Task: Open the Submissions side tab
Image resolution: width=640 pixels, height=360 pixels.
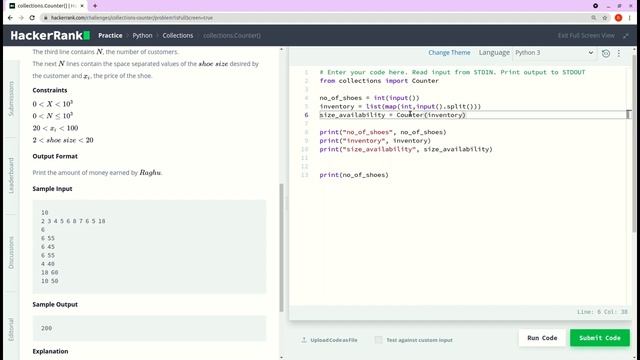Action: click(11, 99)
